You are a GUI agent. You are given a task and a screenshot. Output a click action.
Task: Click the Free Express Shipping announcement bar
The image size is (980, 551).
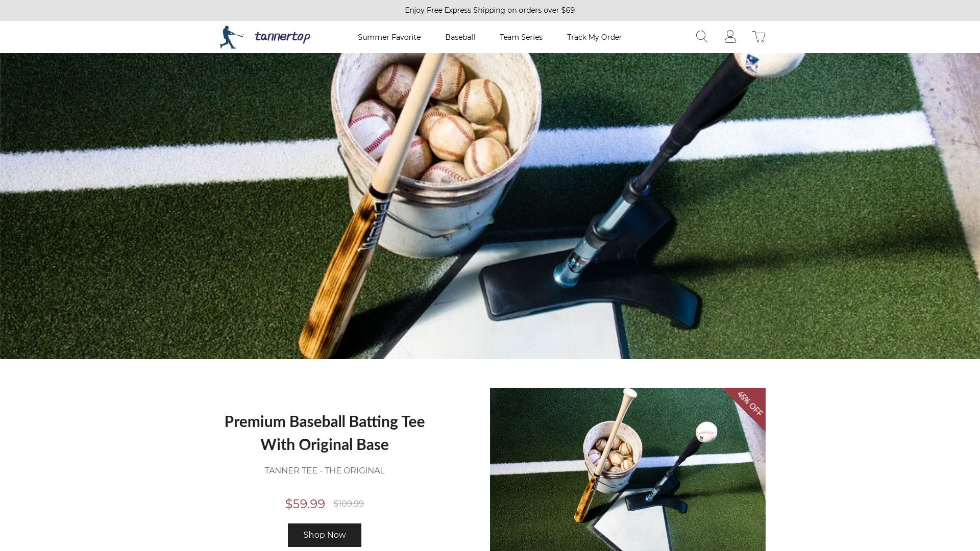click(490, 10)
